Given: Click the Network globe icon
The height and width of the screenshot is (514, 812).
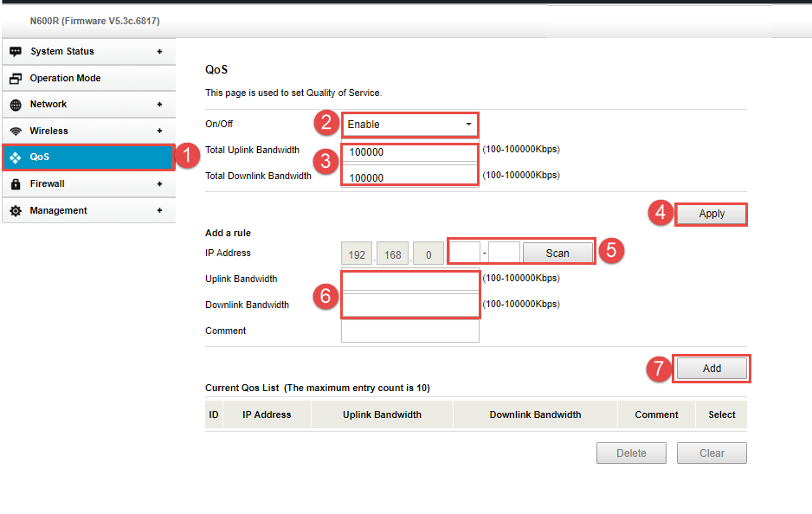Looking at the screenshot, I should click(16, 105).
